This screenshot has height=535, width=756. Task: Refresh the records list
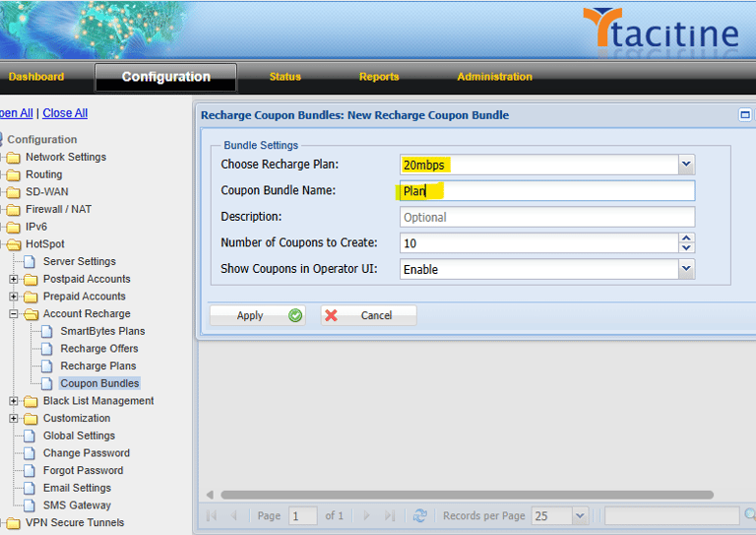[x=419, y=515]
